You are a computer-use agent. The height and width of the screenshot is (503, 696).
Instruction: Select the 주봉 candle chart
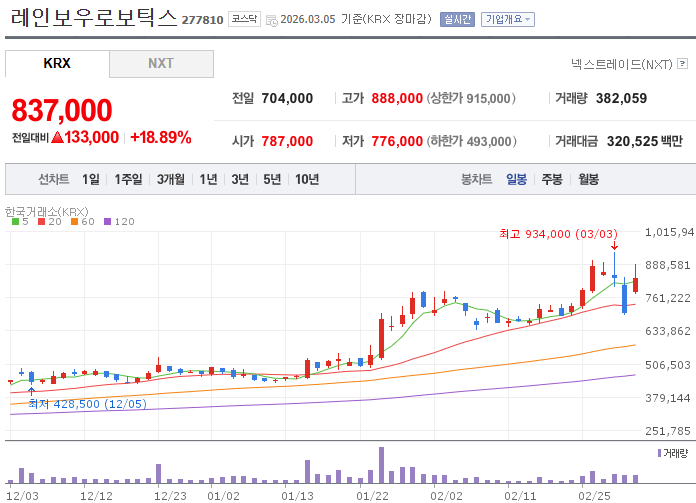pos(552,179)
